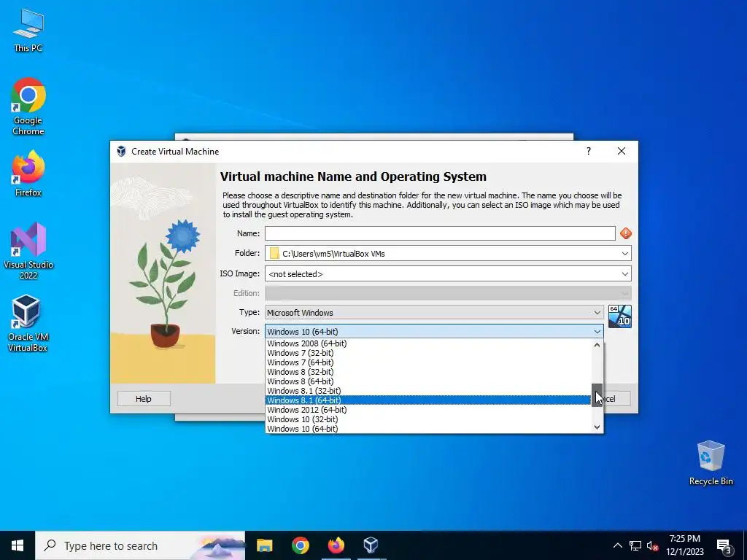Click into the Name text field
Image resolution: width=747 pixels, height=560 pixels.
tap(440, 233)
